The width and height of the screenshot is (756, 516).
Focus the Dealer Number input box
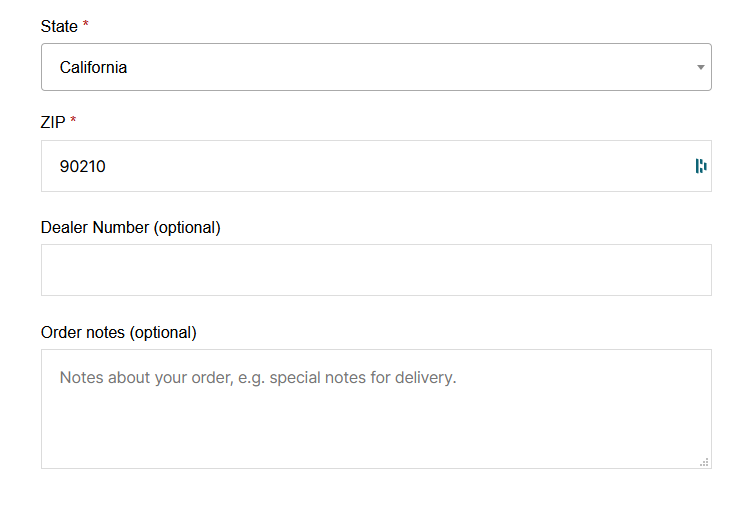tap(376, 270)
